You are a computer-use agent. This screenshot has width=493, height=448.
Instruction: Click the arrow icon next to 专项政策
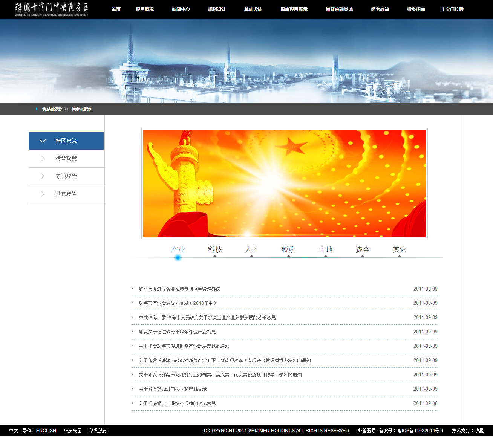click(x=43, y=176)
